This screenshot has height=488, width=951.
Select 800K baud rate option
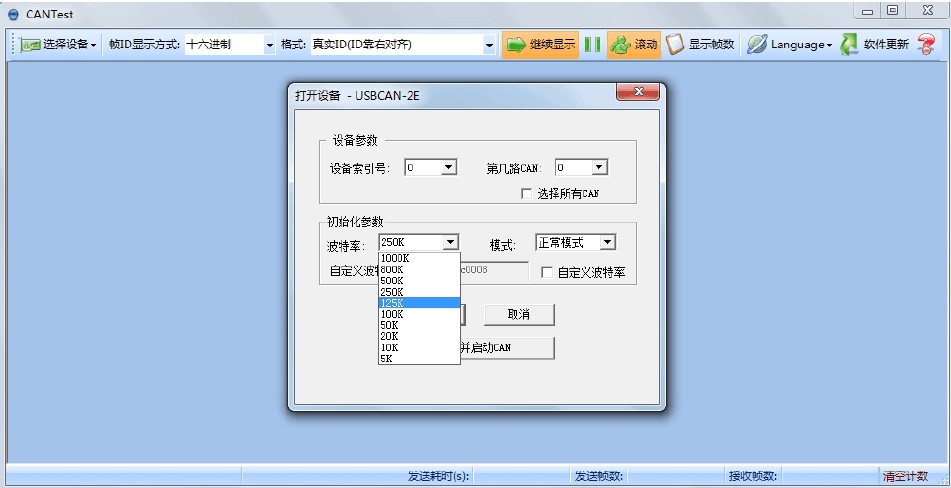[419, 269]
